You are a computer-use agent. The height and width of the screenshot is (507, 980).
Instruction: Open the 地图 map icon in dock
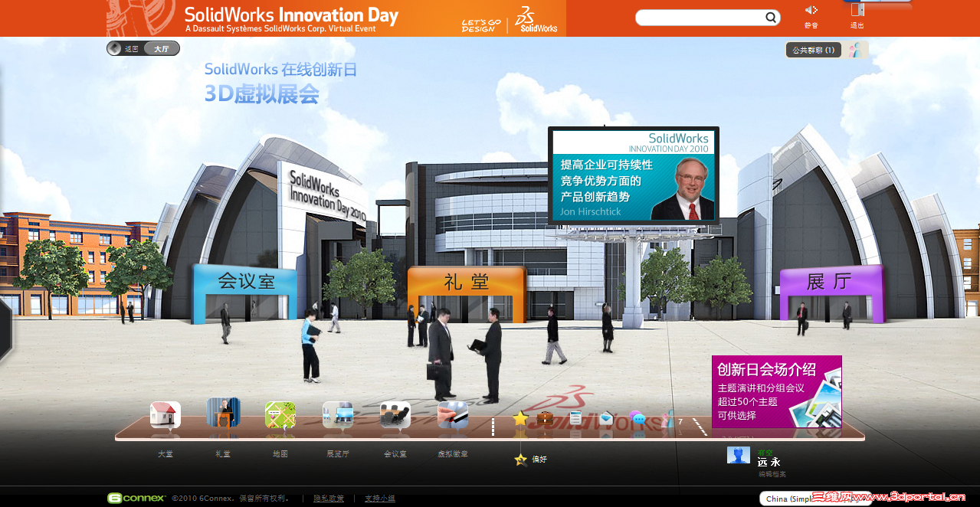point(280,414)
